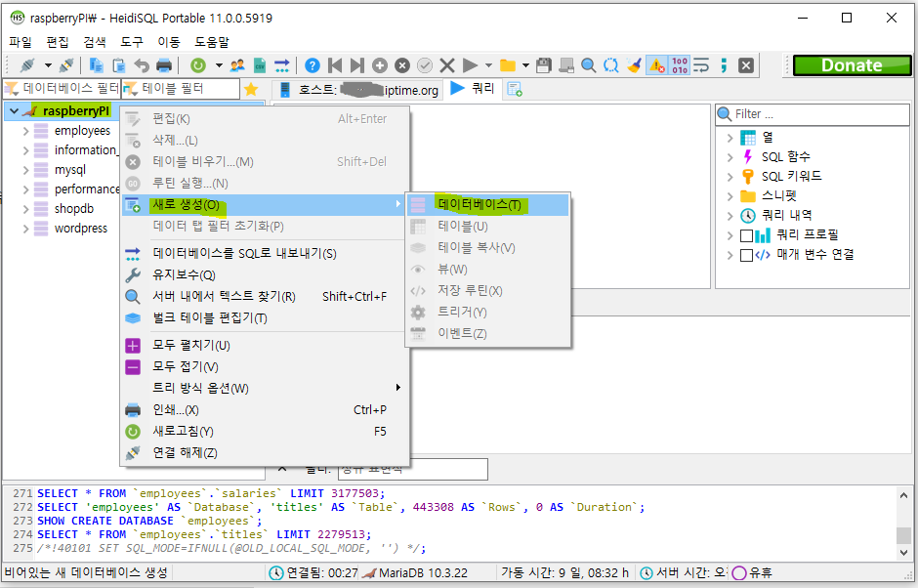Click the 테이블 필터 input field
The width and height of the screenshot is (918, 588).
pyautogui.click(x=181, y=89)
